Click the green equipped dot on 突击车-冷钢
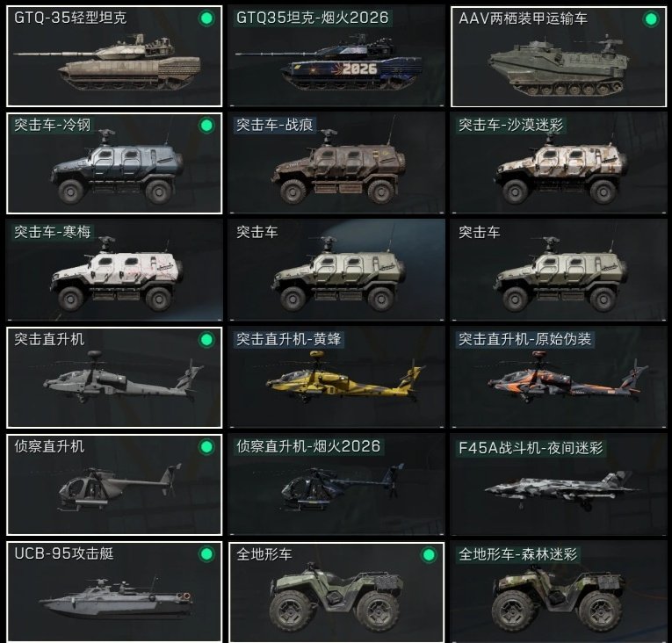 pos(206,126)
